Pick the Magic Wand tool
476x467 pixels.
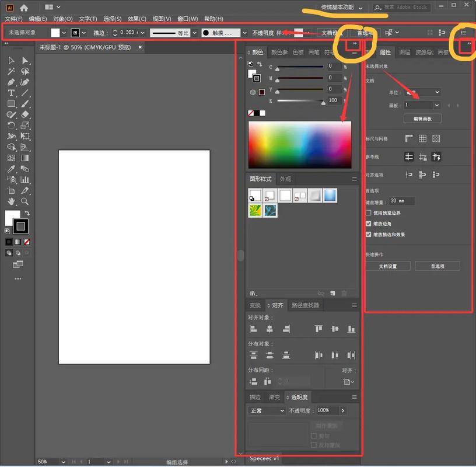click(x=11, y=71)
